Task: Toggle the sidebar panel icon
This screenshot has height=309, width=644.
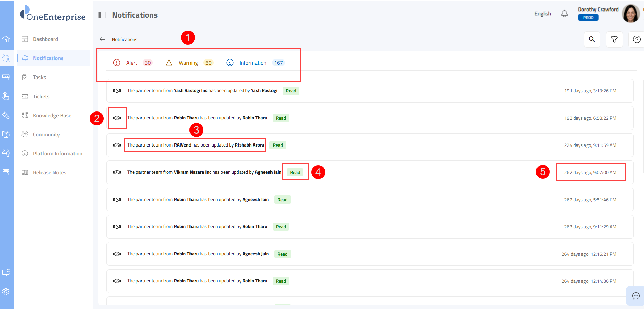Action: pyautogui.click(x=102, y=15)
